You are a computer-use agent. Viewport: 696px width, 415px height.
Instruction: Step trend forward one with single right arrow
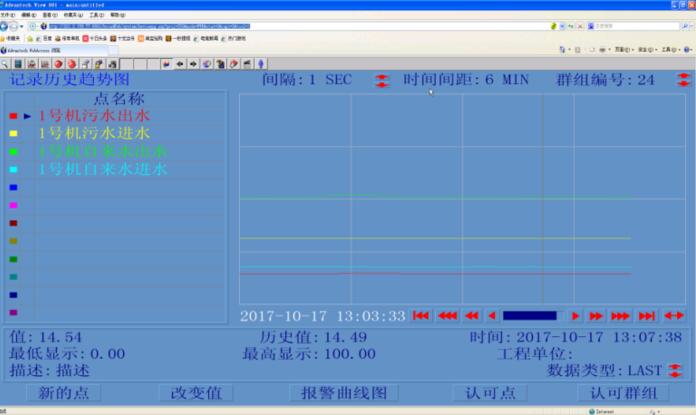click(x=576, y=316)
